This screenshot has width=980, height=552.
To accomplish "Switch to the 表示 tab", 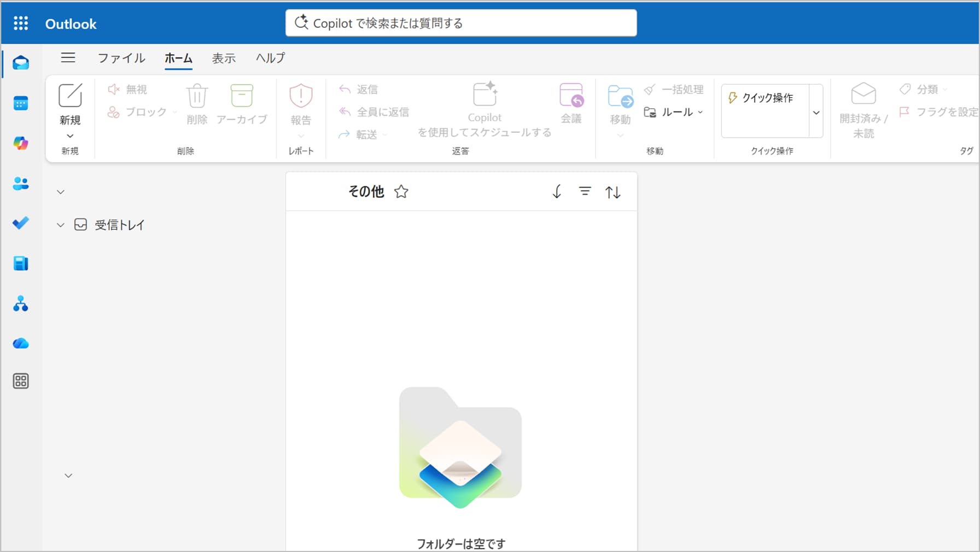I will [224, 58].
